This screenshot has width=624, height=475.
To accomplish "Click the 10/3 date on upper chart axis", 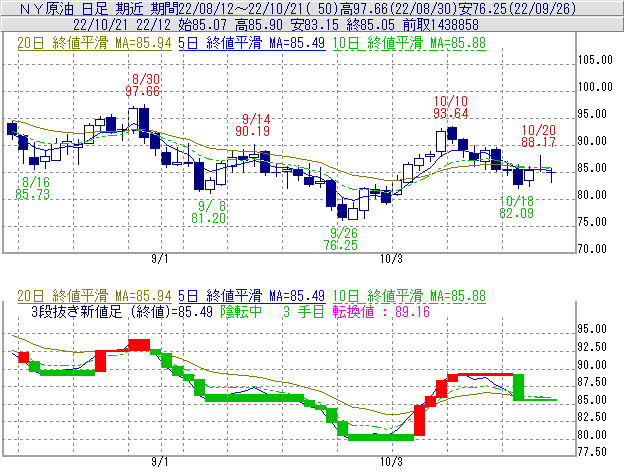I will [392, 259].
